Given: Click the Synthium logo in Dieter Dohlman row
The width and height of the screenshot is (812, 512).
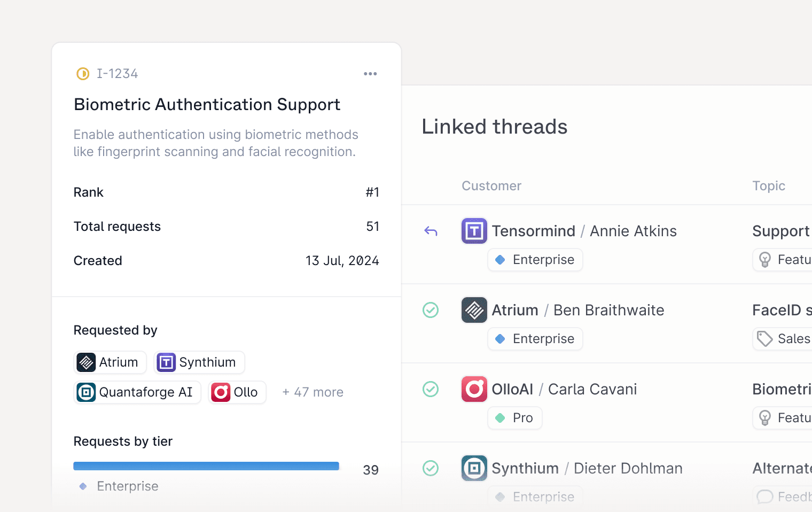Looking at the screenshot, I should pos(474,468).
